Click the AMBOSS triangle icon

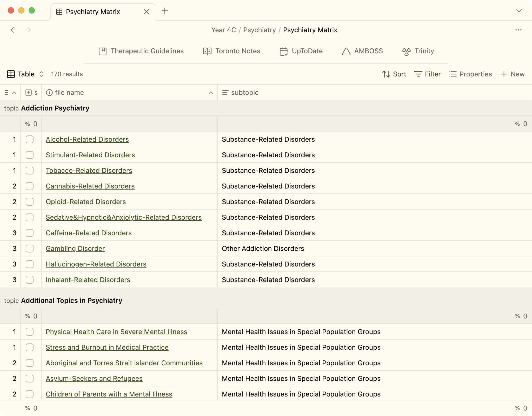pyautogui.click(x=346, y=51)
